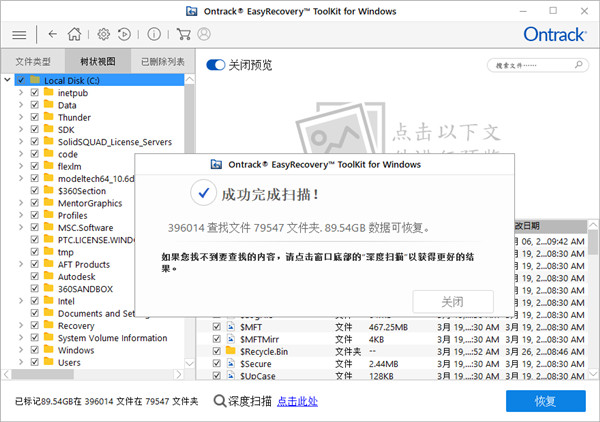This screenshot has width=600, height=422.
Task: Uncheck the SDK folder checkbox
Action: pos(34,129)
